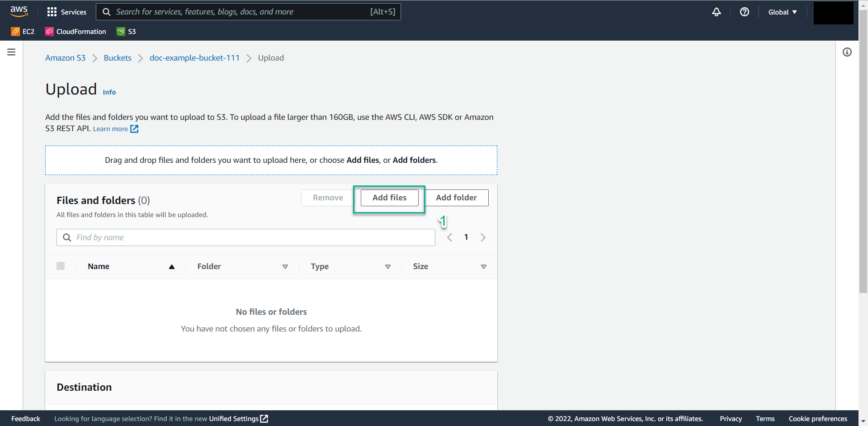Click the Add files button
Screen dimensions: 868x426
(389, 198)
